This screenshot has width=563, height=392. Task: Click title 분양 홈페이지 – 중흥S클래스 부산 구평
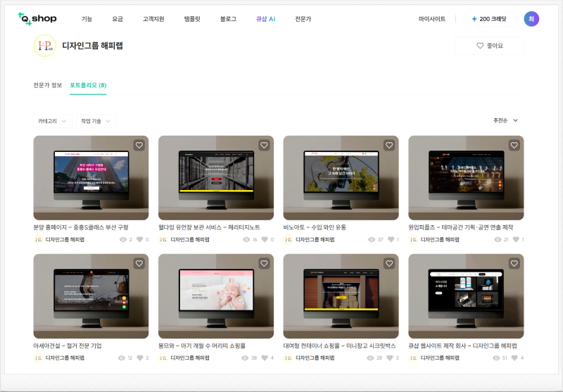81,227
